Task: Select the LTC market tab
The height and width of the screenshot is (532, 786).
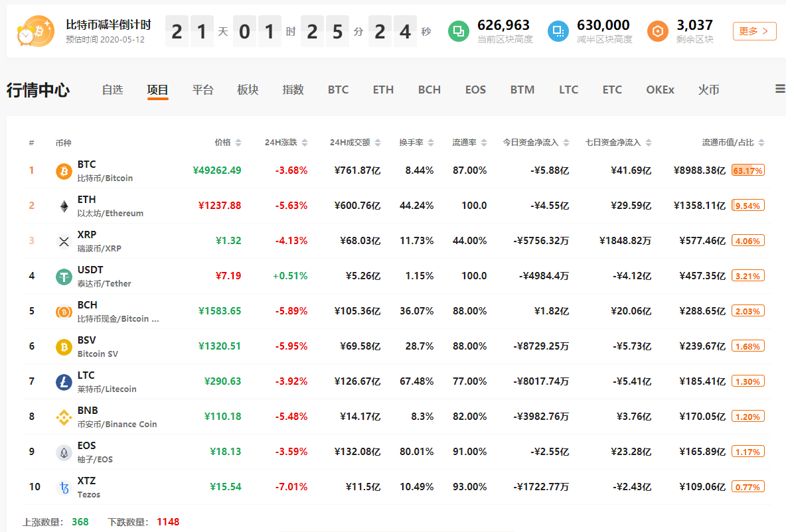Action: 568,90
